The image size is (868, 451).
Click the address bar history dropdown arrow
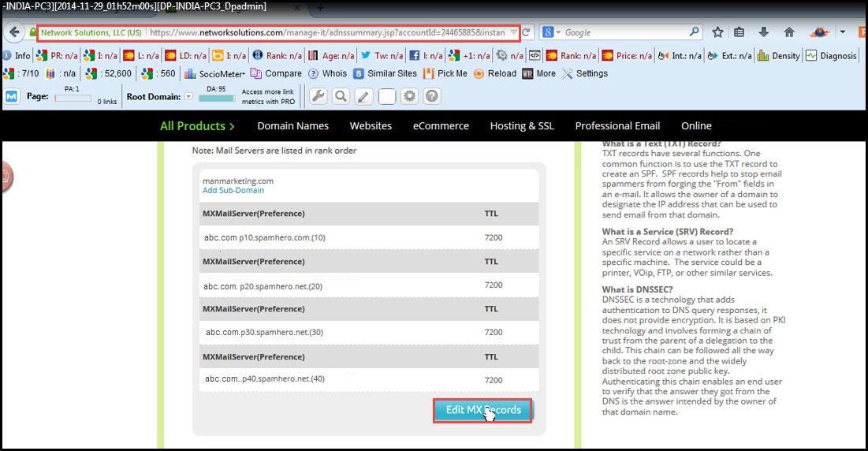coord(513,32)
